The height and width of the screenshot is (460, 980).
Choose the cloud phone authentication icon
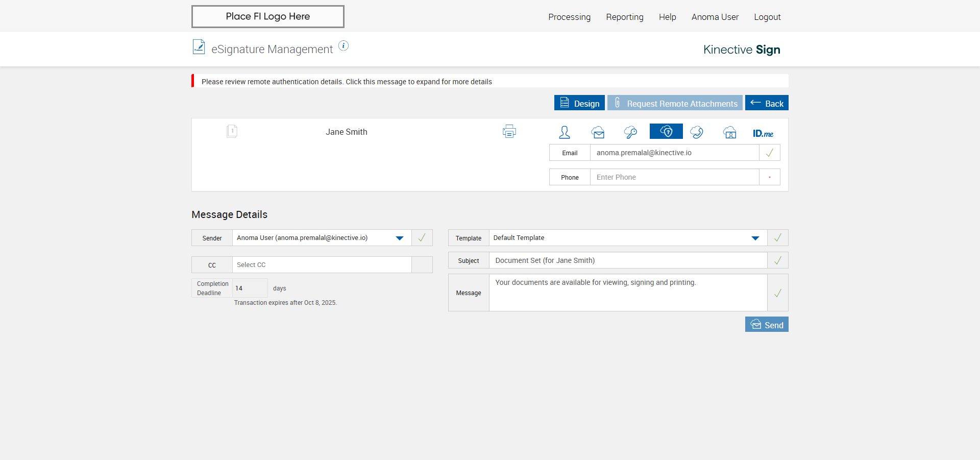(x=697, y=132)
